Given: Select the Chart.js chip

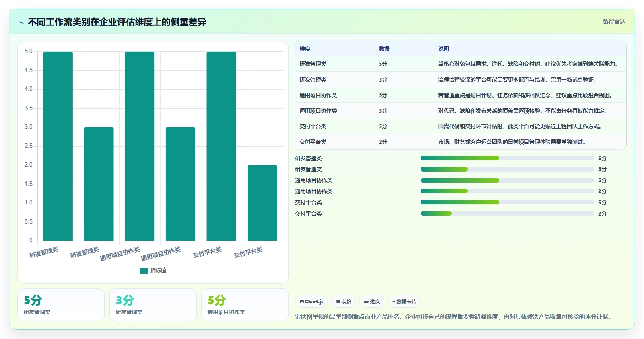Looking at the screenshot, I should point(311,302).
